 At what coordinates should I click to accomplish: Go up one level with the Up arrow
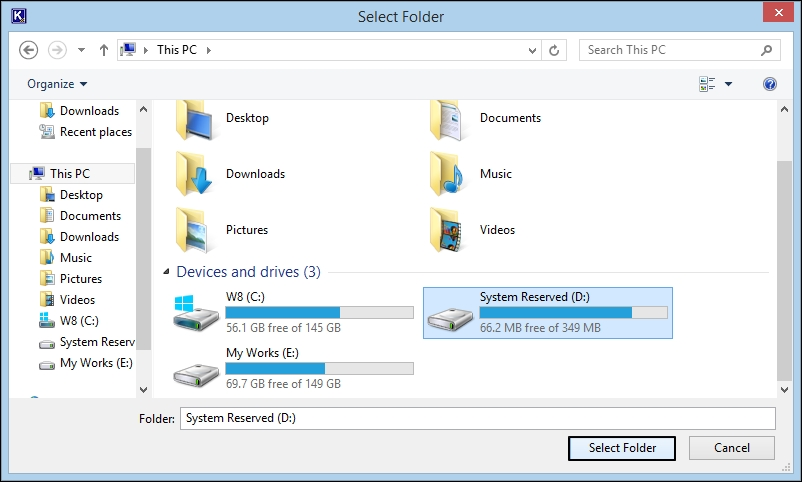(104, 50)
